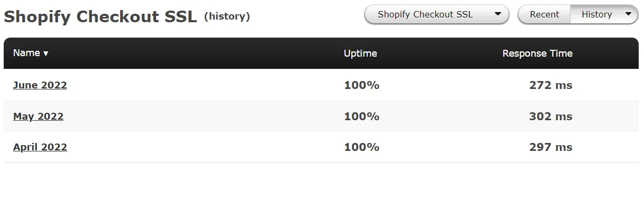Click the caret on the service selector
644x215 pixels.
(x=497, y=14)
